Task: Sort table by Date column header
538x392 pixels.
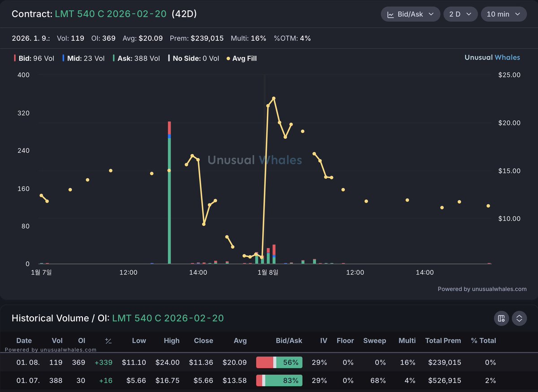Action: 24,340
